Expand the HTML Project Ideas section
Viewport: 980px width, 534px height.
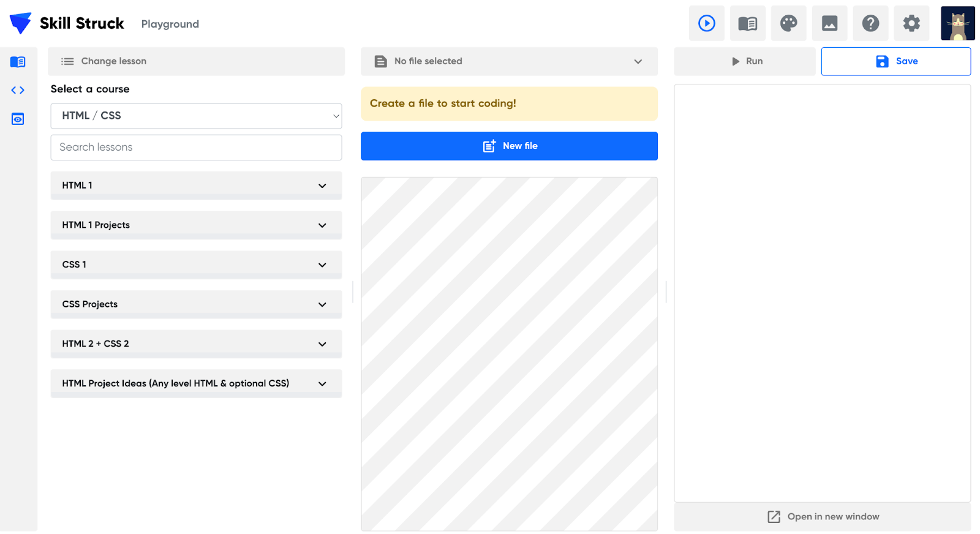point(196,383)
